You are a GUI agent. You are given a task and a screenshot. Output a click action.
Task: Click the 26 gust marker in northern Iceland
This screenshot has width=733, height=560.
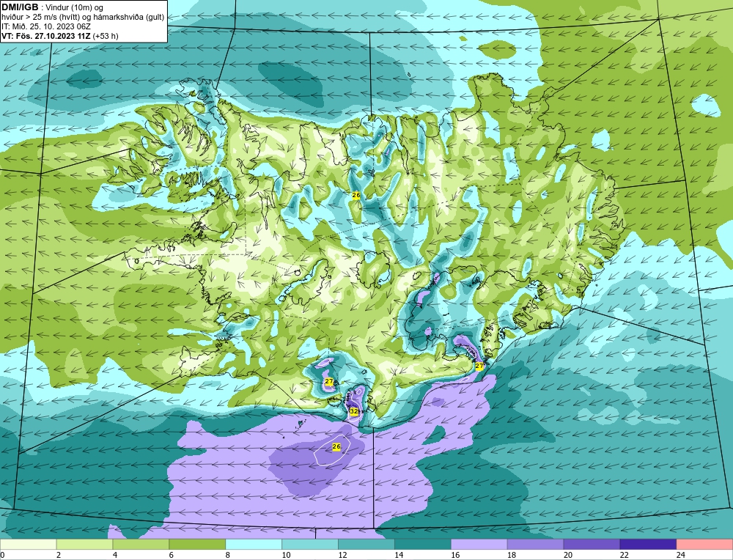pyautogui.click(x=356, y=196)
